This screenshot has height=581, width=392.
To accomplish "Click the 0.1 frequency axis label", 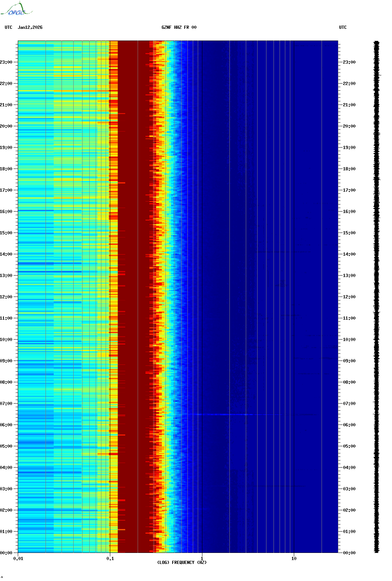I will (x=110, y=559).
